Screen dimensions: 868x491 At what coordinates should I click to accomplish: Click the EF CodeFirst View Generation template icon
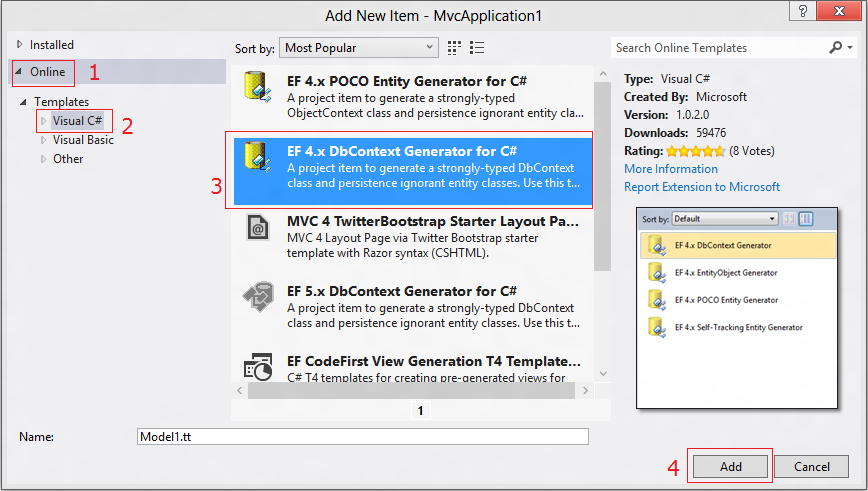pyautogui.click(x=258, y=366)
